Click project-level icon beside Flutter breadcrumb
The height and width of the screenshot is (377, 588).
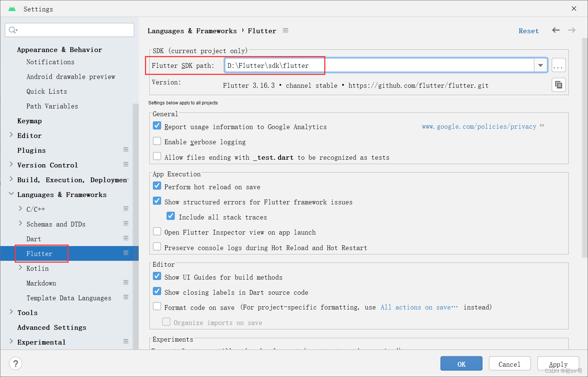(286, 31)
